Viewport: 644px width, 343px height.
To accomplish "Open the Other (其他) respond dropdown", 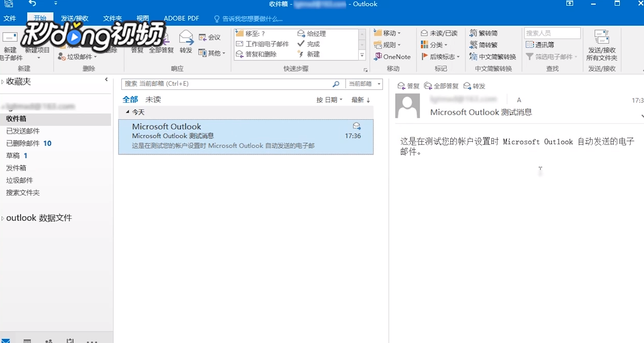I will (212, 53).
